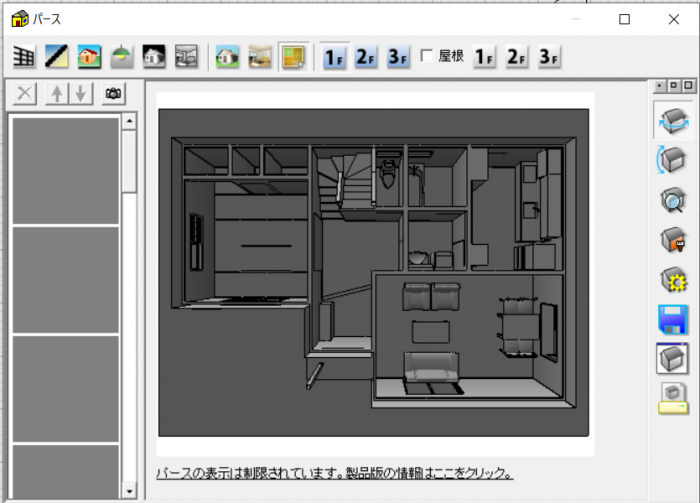The image size is (700, 503).
Task: Switch to the monochrome house render icon
Action: (x=154, y=57)
